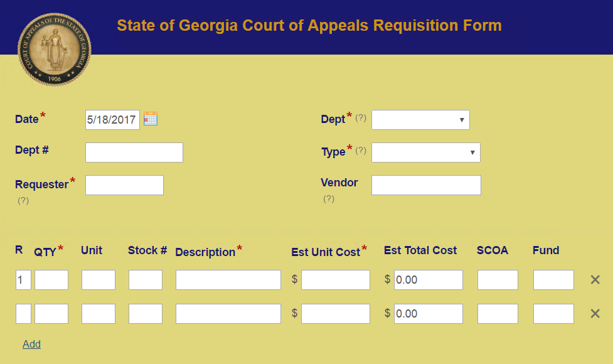The width and height of the screenshot is (613, 364).
Task: Delete the second line item row
Action: tap(595, 314)
